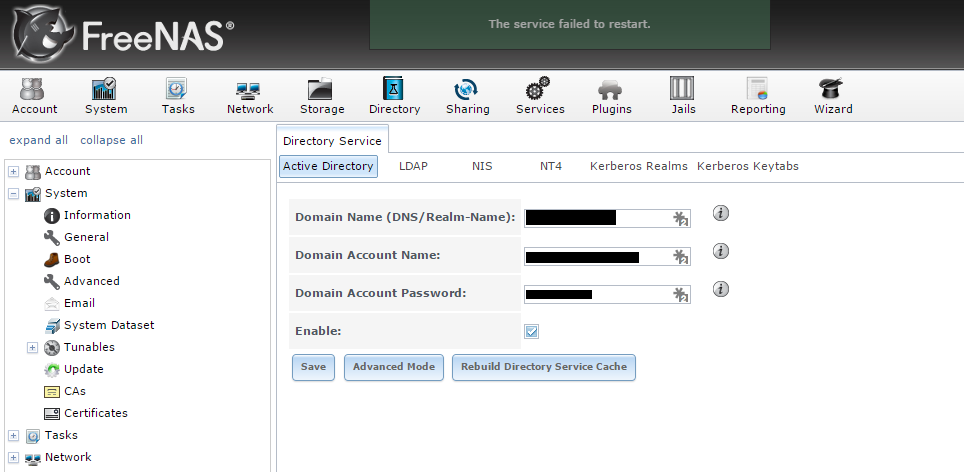Open the Jails toolbar icon
964x472 pixels.
pyautogui.click(x=682, y=96)
